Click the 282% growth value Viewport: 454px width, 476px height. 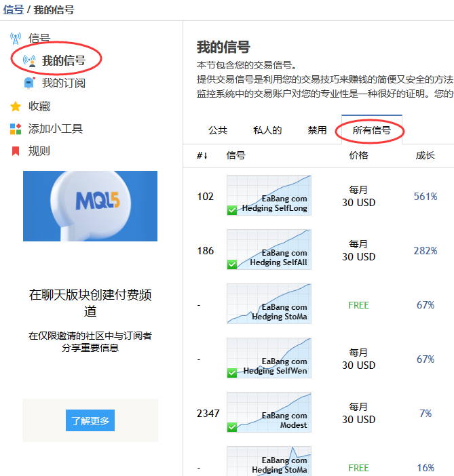[425, 251]
